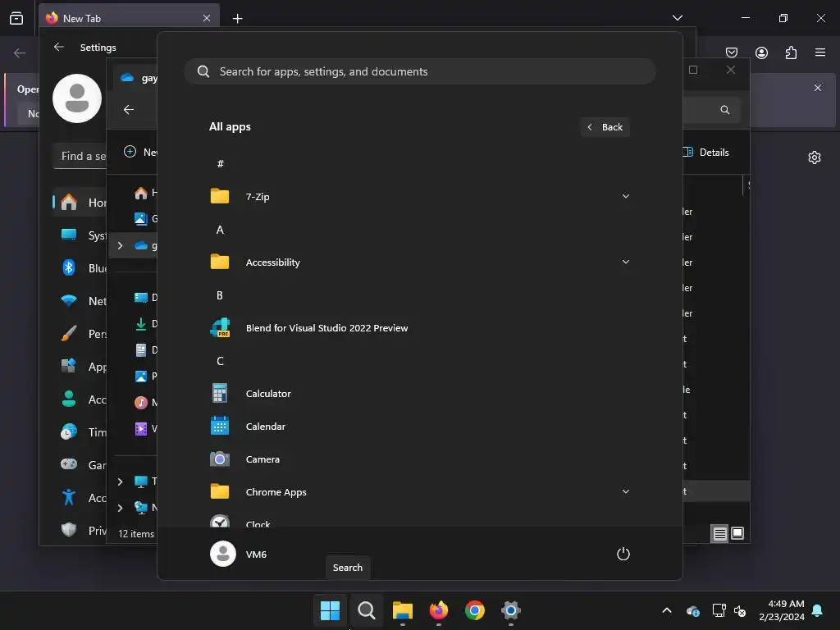Open the Firefox application menu
The image size is (840, 630).
820,52
